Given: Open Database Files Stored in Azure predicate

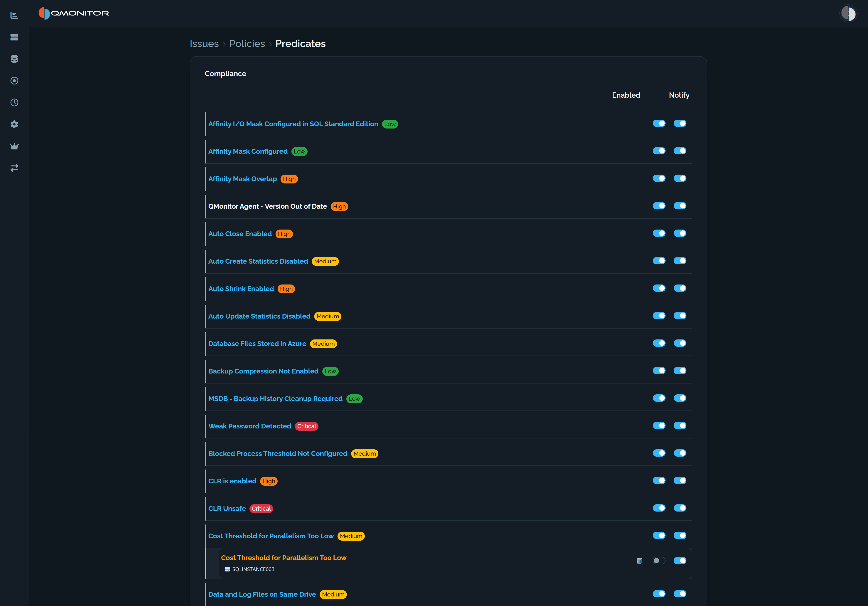Looking at the screenshot, I should pyautogui.click(x=257, y=344).
